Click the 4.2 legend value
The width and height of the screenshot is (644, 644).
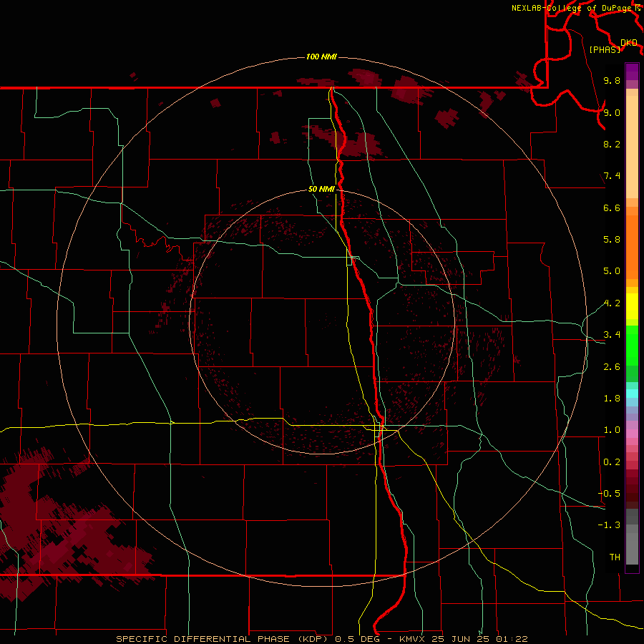[x=612, y=303]
